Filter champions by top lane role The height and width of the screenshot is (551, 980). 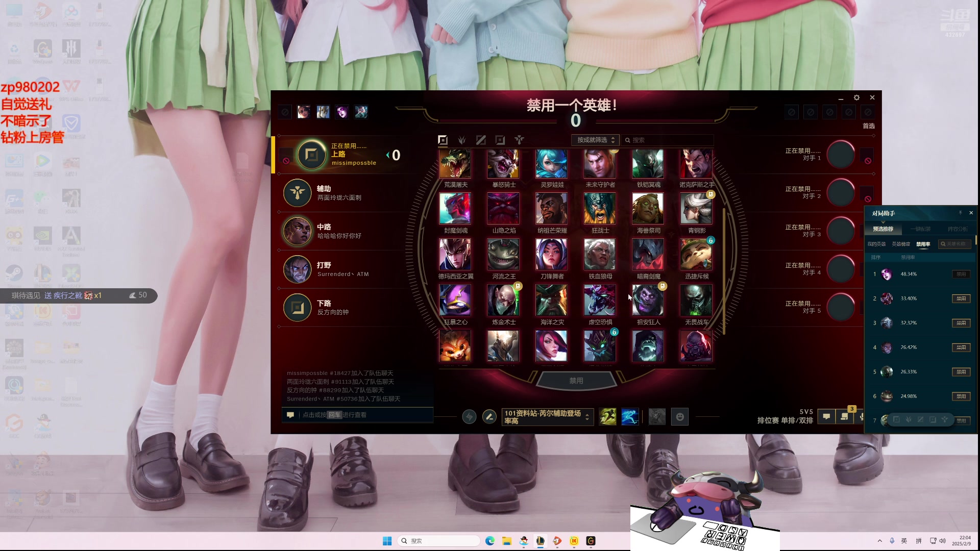click(x=443, y=140)
